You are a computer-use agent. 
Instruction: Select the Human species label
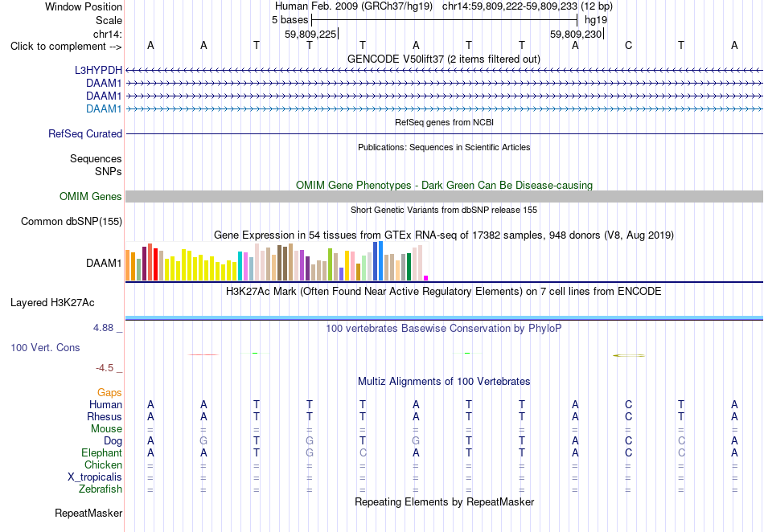105,404
